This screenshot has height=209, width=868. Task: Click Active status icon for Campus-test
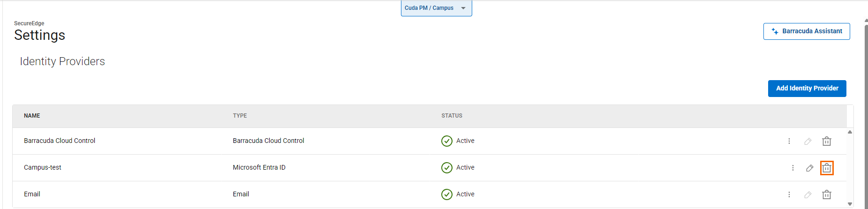447,168
